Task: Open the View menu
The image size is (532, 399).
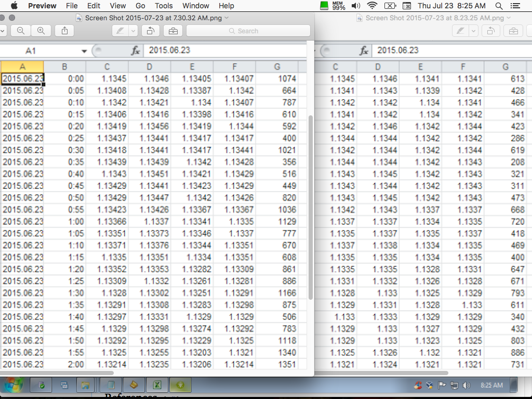Action: (118, 6)
